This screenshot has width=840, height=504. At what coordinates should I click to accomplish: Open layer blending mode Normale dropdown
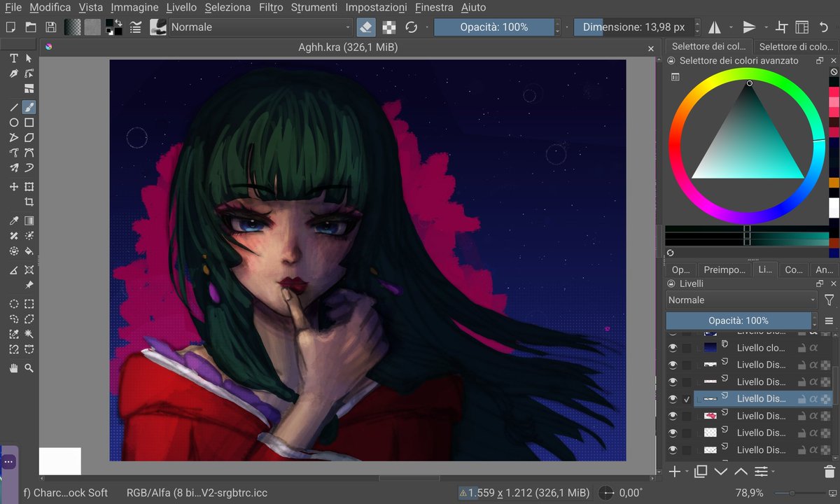[741, 300]
